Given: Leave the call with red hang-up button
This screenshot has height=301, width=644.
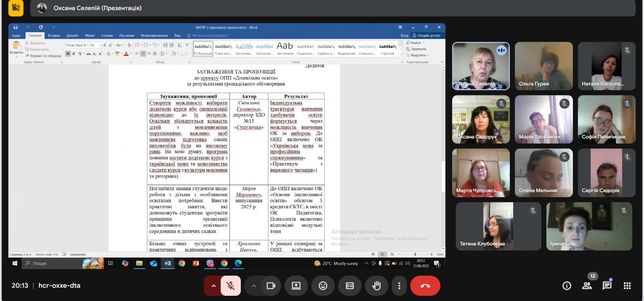Looking at the screenshot, I should click(425, 286).
